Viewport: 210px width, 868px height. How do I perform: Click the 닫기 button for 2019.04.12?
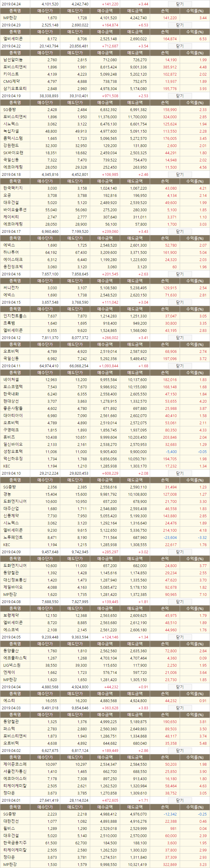coord(180,338)
